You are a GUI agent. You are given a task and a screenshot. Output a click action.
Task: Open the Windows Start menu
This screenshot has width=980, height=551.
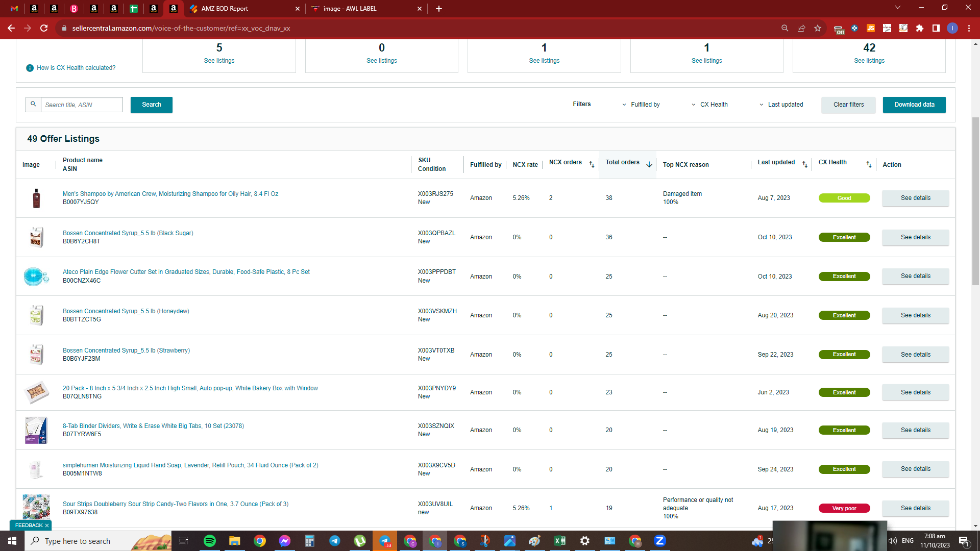[12, 541]
